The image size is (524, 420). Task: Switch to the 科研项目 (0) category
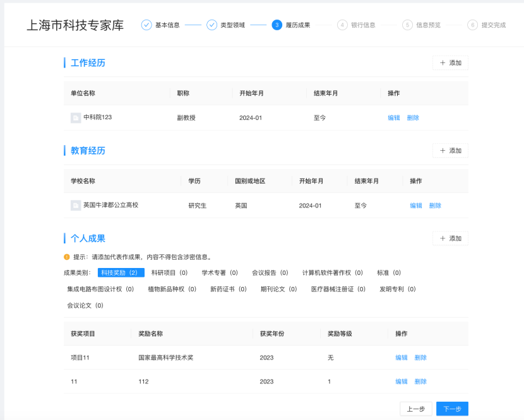169,272
